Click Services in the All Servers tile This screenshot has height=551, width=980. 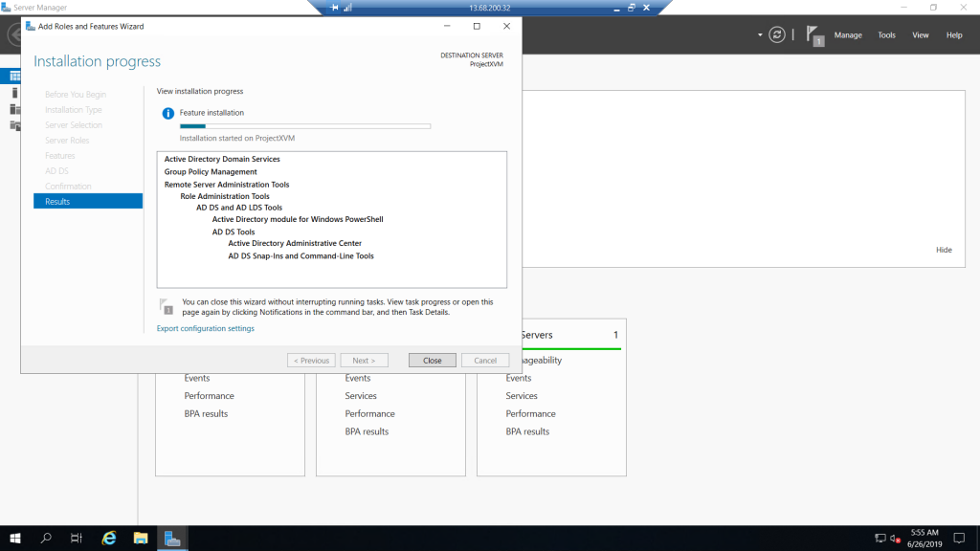click(522, 396)
